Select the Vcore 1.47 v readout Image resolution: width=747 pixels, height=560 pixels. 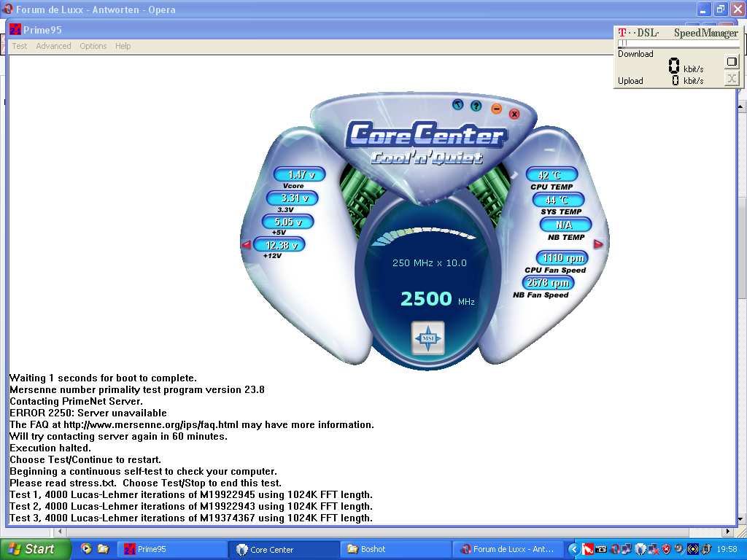(x=300, y=174)
